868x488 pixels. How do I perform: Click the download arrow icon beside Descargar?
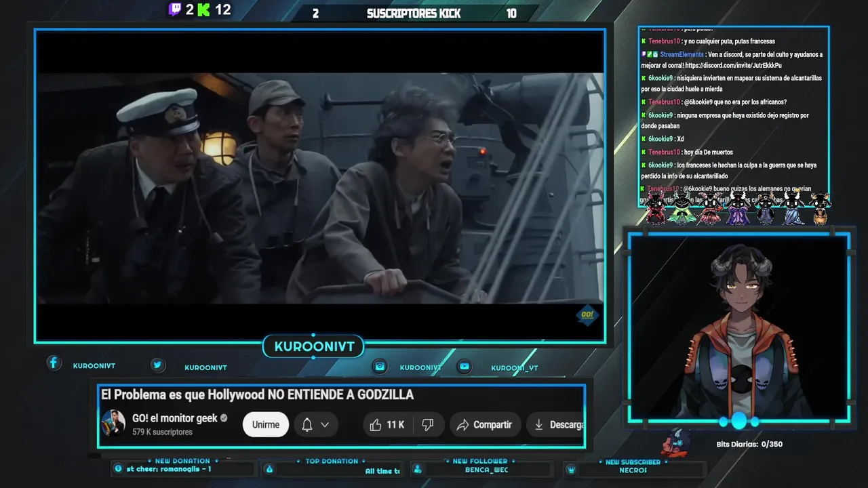click(x=538, y=425)
